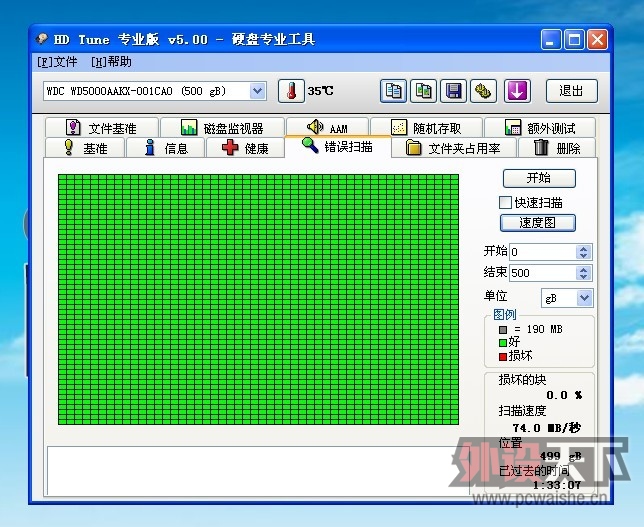
Task: Click the 35℃ temperature reading
Action: pos(320,91)
